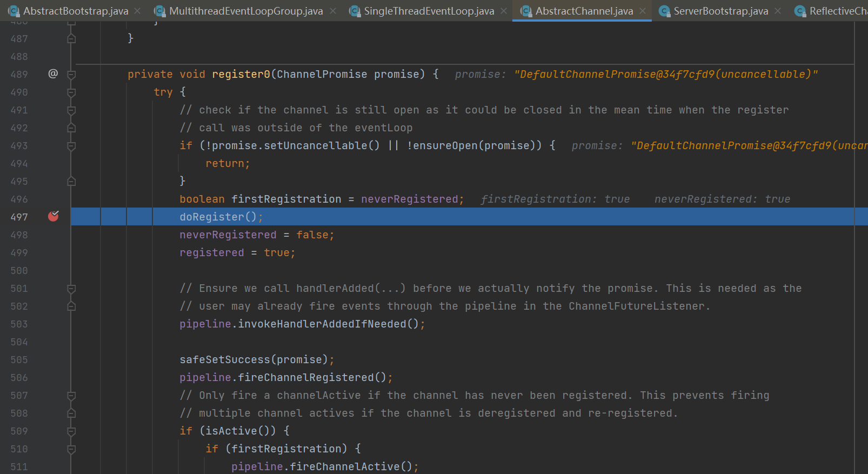The width and height of the screenshot is (868, 474).
Task: Collapse the register0 method at line 489
Action: [71, 75]
